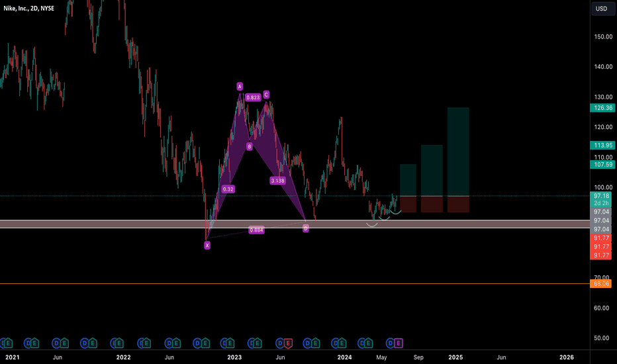Click the Sep time axis label

click(x=418, y=357)
